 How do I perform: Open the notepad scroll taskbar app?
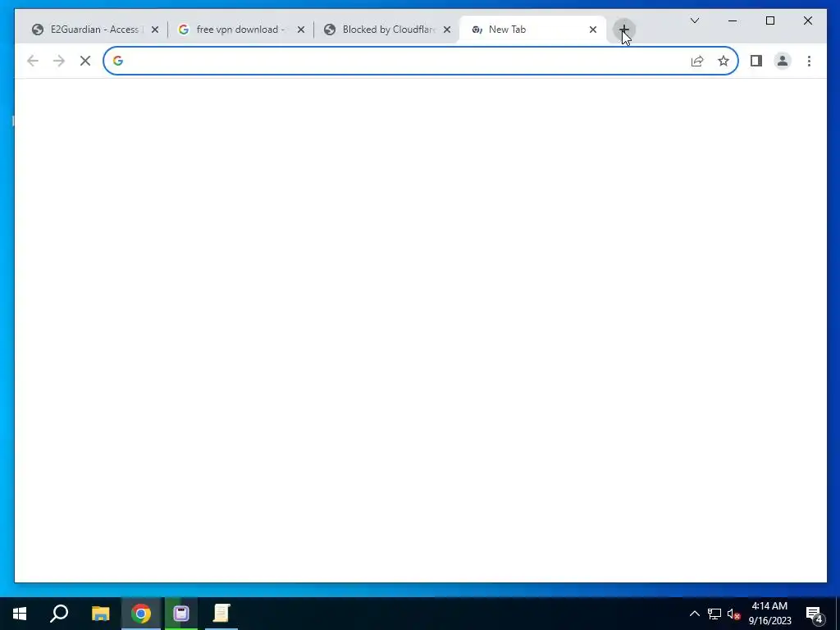click(221, 614)
